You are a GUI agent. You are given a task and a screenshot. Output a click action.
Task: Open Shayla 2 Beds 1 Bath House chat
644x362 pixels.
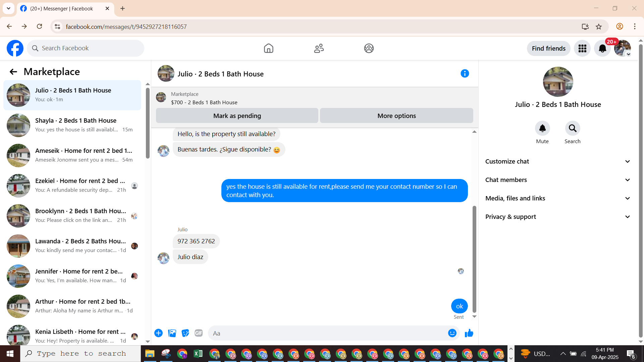72,125
